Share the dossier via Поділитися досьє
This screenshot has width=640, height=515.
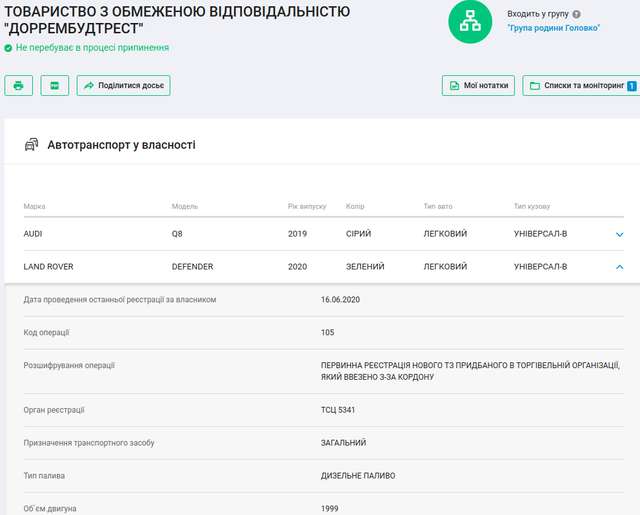click(124, 86)
